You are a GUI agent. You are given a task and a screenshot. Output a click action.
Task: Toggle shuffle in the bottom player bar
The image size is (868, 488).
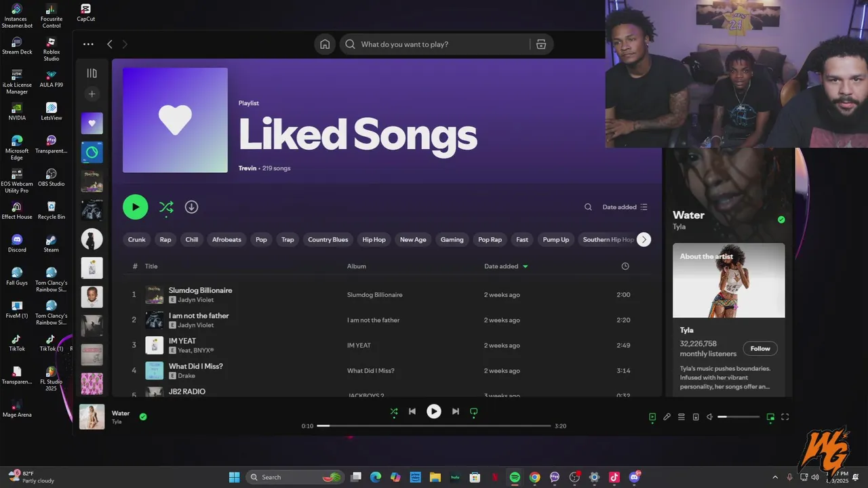(394, 411)
